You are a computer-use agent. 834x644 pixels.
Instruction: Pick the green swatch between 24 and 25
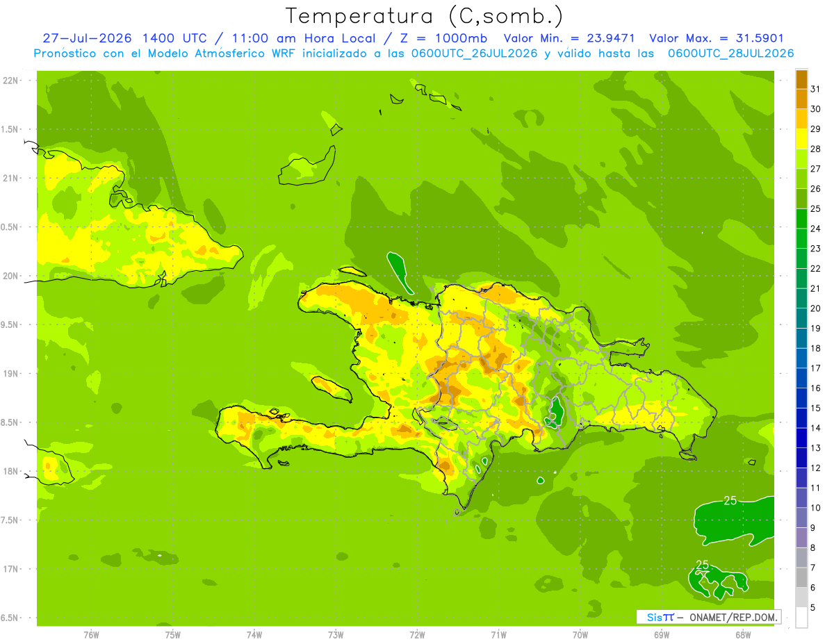(x=801, y=218)
